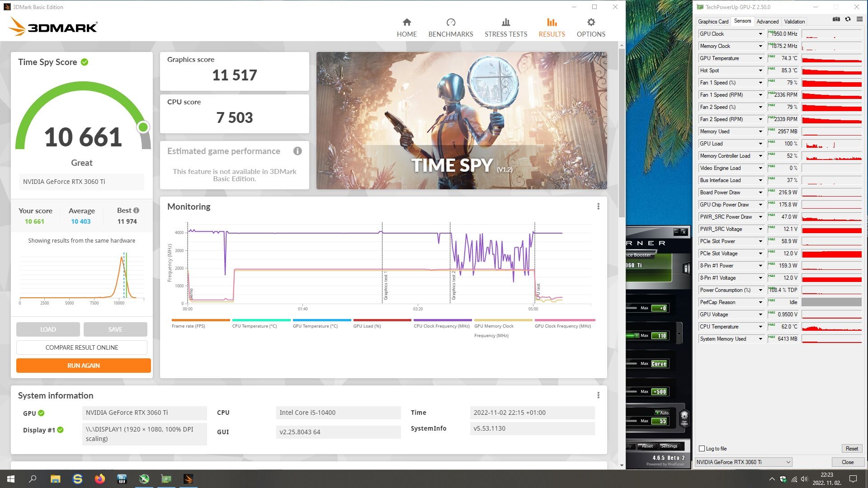Screen dimensions: 868x488
Task: Expand the GPU Clock sensor dropdown
Action: click(760, 34)
